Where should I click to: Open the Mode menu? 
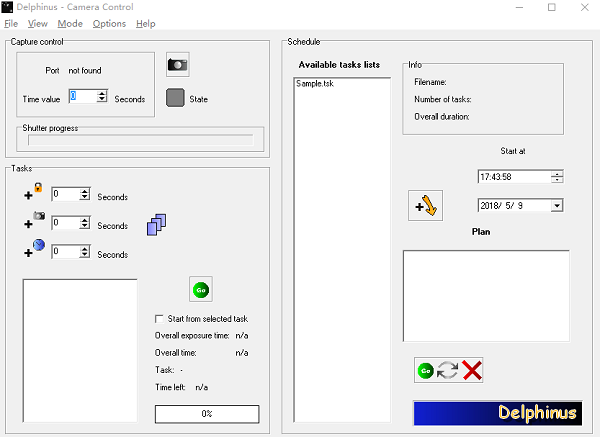coord(70,23)
